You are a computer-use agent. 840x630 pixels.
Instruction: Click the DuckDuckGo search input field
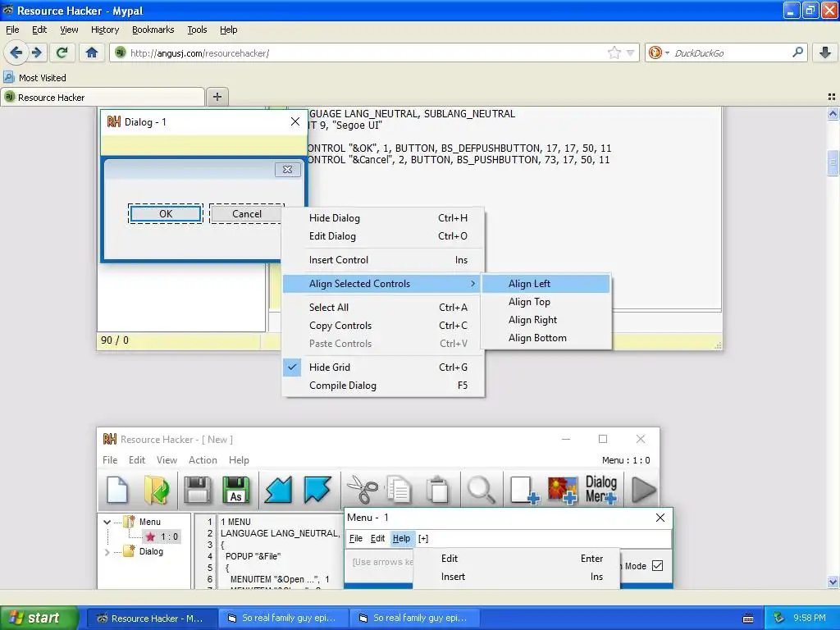coord(728,52)
